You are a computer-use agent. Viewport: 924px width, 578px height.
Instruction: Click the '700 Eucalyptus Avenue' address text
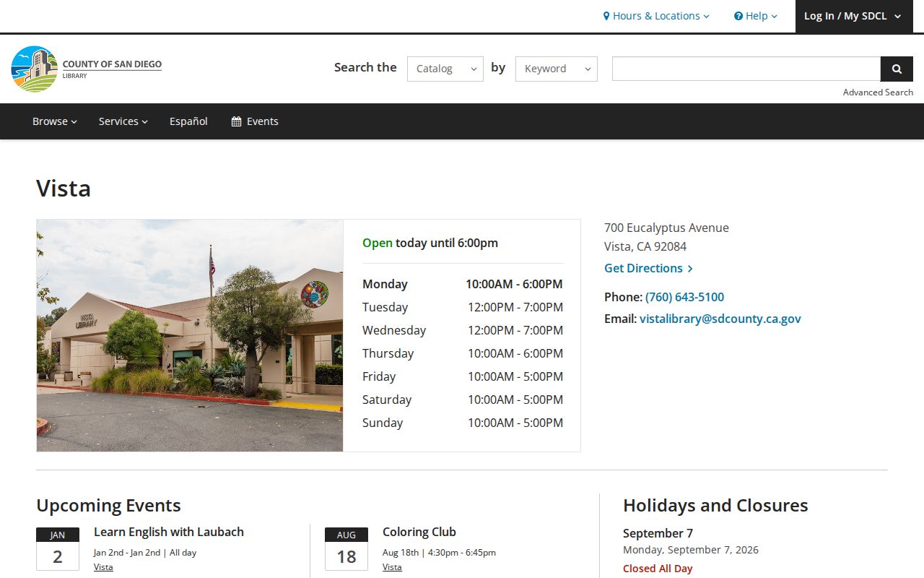[666, 228]
